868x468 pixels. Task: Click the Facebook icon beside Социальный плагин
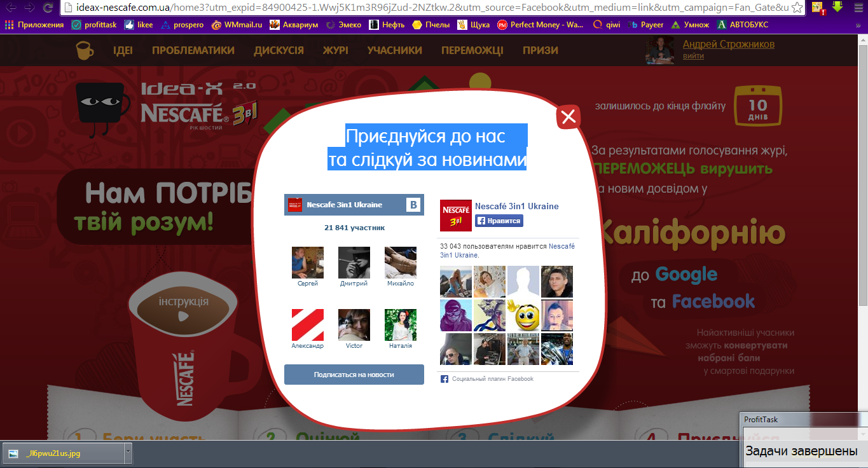pos(444,379)
